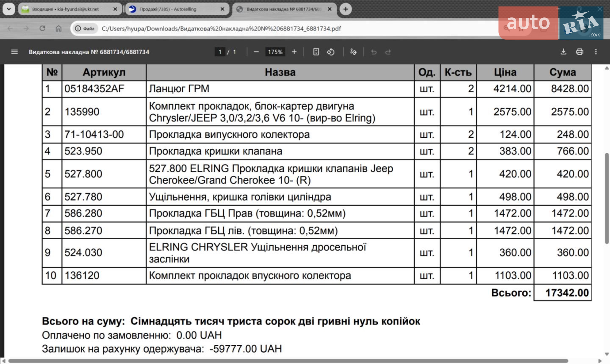Rotate the document counterclockwise
The image size is (610, 364).
(x=330, y=52)
